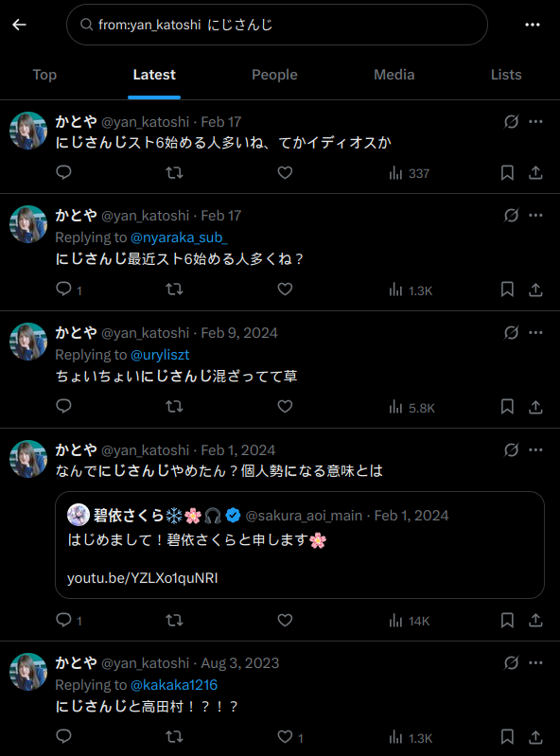Switch to the Top tab

coord(44,75)
